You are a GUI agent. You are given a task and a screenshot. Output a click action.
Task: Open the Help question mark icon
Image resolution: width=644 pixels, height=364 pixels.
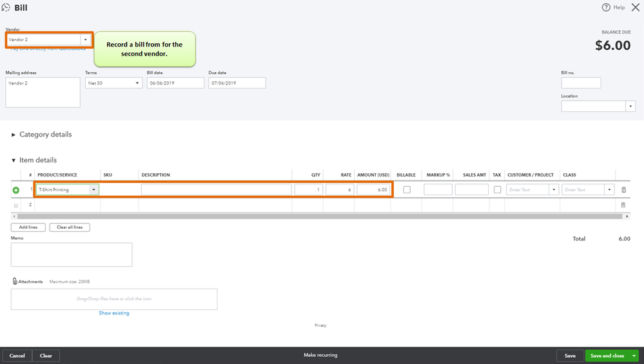[x=606, y=7]
